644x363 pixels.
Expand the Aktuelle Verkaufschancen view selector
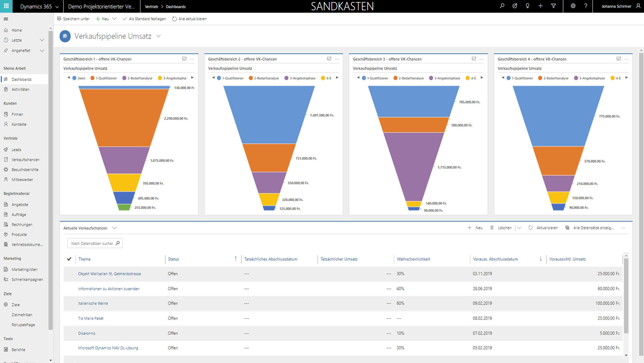coord(114,228)
